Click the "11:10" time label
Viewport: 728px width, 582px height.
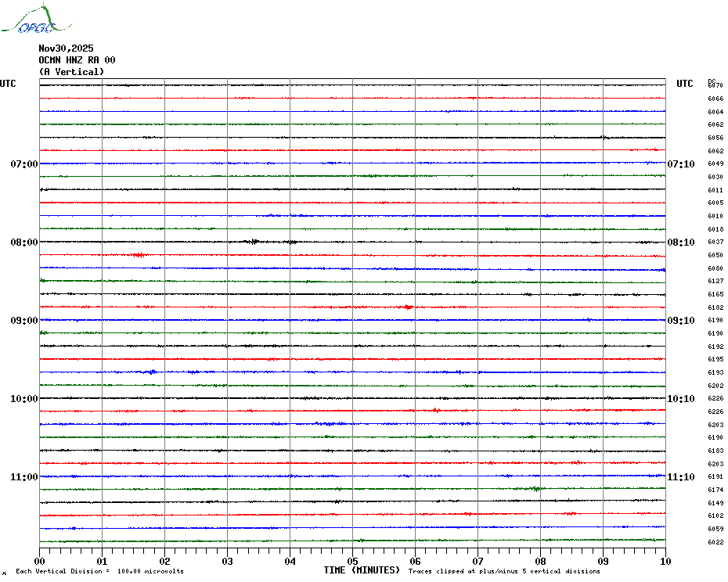coord(681,477)
